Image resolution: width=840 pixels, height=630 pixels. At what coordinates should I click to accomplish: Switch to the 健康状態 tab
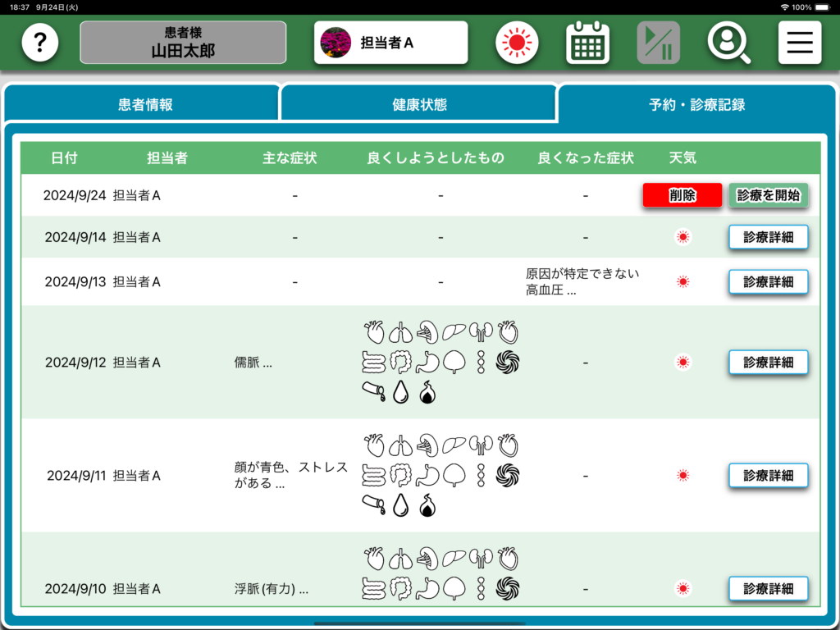click(419, 105)
